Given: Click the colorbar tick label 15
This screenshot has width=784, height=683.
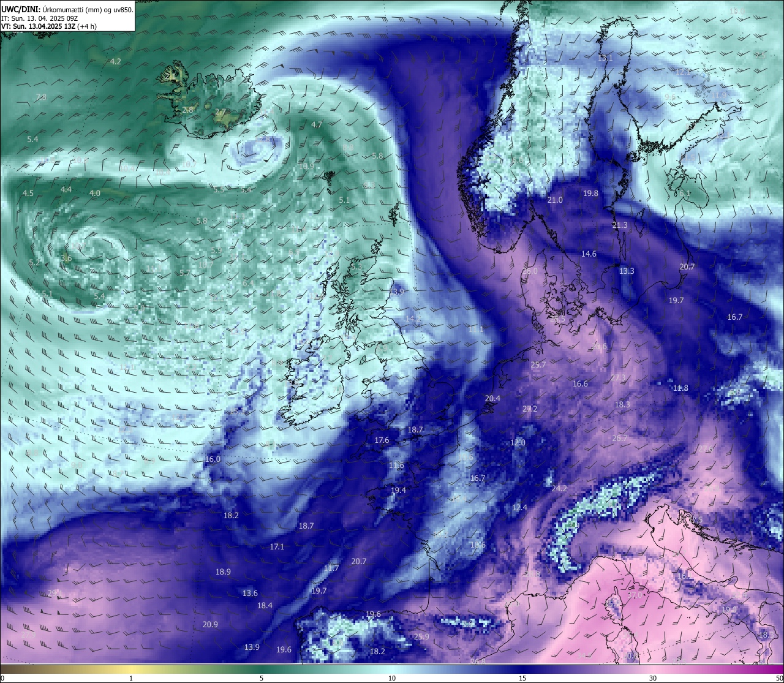Looking at the screenshot, I should (522, 678).
